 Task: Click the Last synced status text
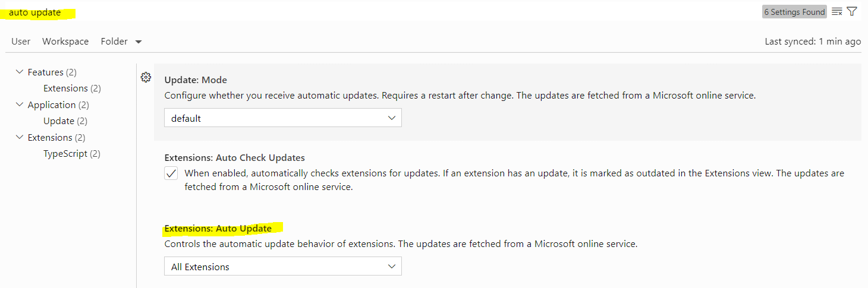813,42
